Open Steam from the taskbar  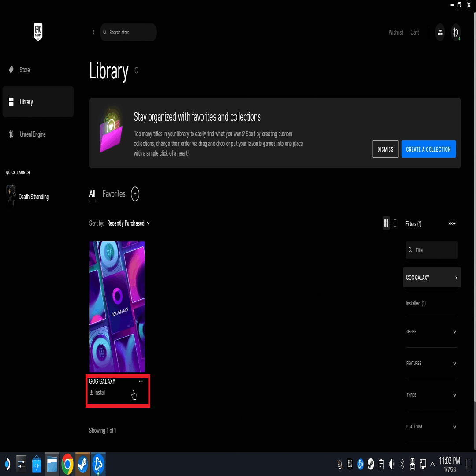pos(83,464)
